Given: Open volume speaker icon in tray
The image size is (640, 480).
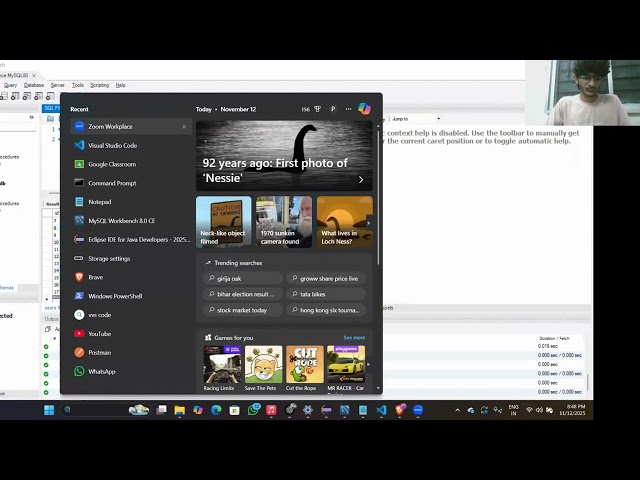Looking at the screenshot, I should (x=539, y=410).
